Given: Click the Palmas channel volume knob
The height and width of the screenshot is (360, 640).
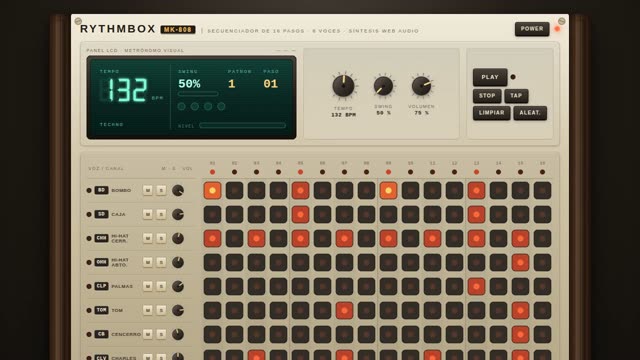Looking at the screenshot, I should [178, 286].
